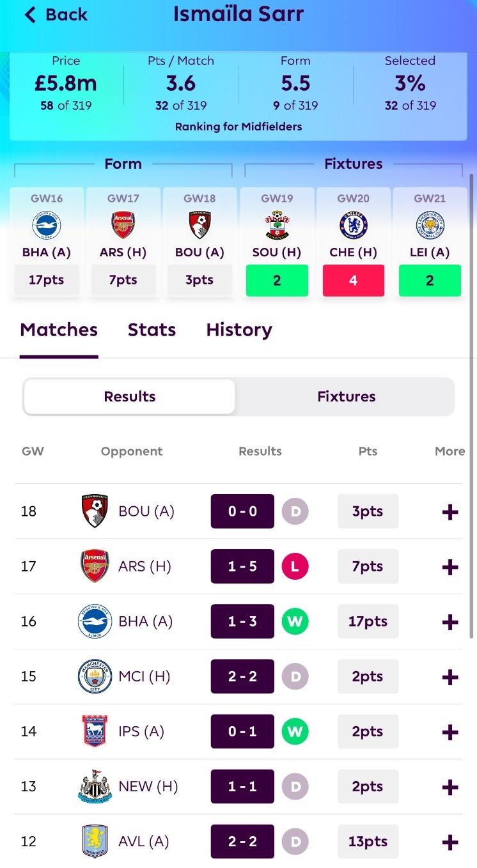Tap the Newcastle crest in GW13 row
477x868 pixels.
[95, 787]
